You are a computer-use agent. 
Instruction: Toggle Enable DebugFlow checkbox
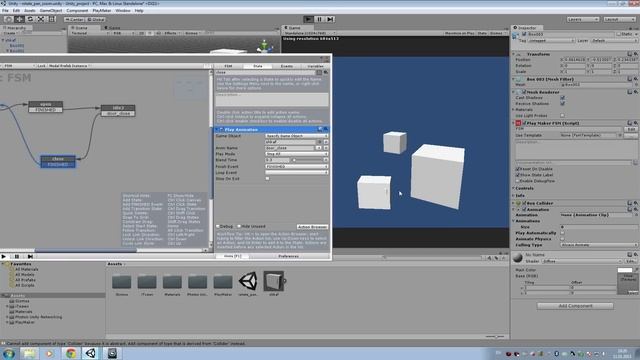(518, 181)
